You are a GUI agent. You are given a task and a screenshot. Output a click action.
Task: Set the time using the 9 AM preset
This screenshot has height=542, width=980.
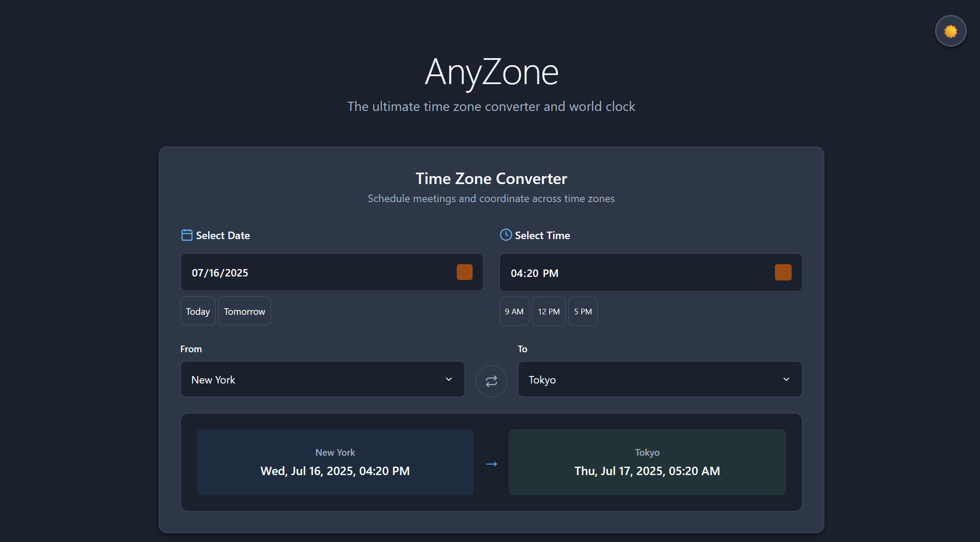click(x=514, y=311)
